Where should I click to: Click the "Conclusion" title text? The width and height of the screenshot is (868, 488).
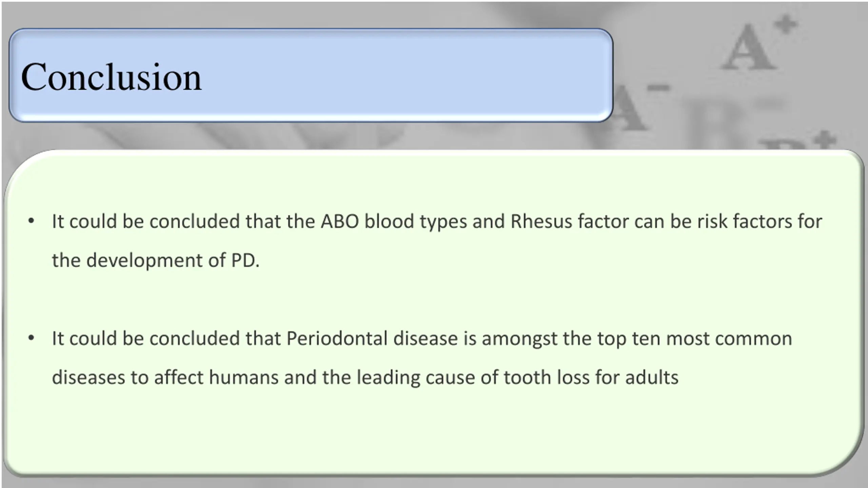click(111, 77)
